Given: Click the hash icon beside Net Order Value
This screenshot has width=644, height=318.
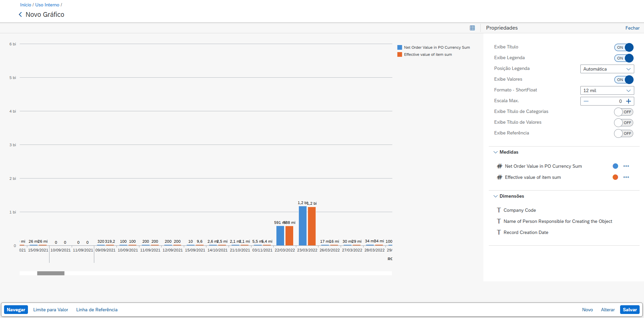Looking at the screenshot, I should point(500,166).
